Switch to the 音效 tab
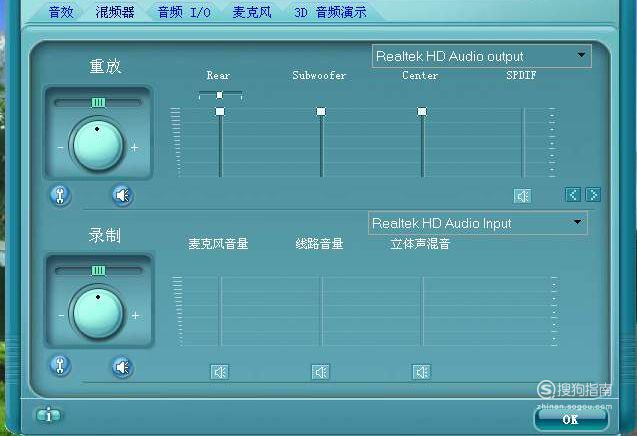637x436 pixels. coord(61,12)
